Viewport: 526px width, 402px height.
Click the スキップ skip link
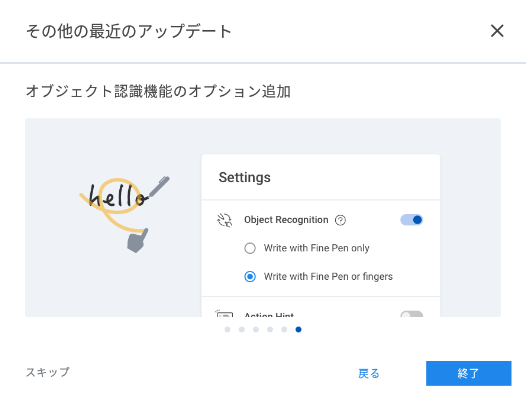click(x=48, y=372)
